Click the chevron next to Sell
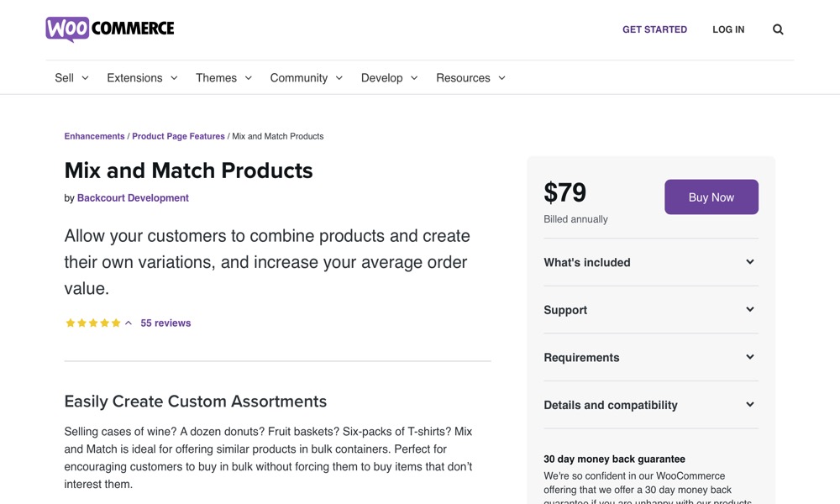 (x=85, y=78)
